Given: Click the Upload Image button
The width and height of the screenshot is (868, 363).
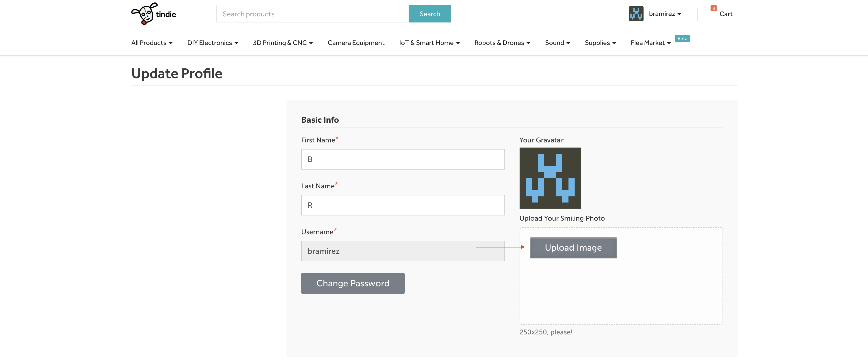Looking at the screenshot, I should point(573,247).
